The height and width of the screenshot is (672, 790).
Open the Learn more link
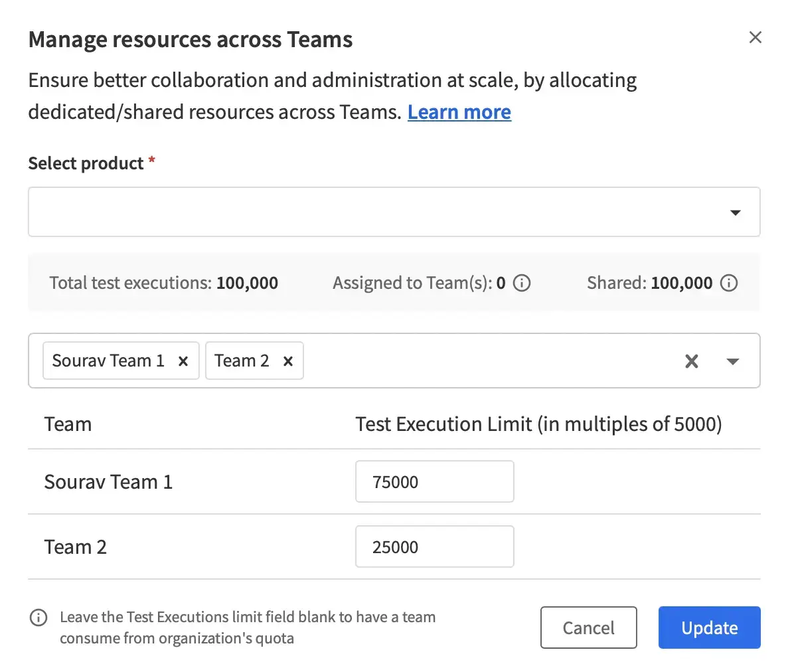(459, 112)
